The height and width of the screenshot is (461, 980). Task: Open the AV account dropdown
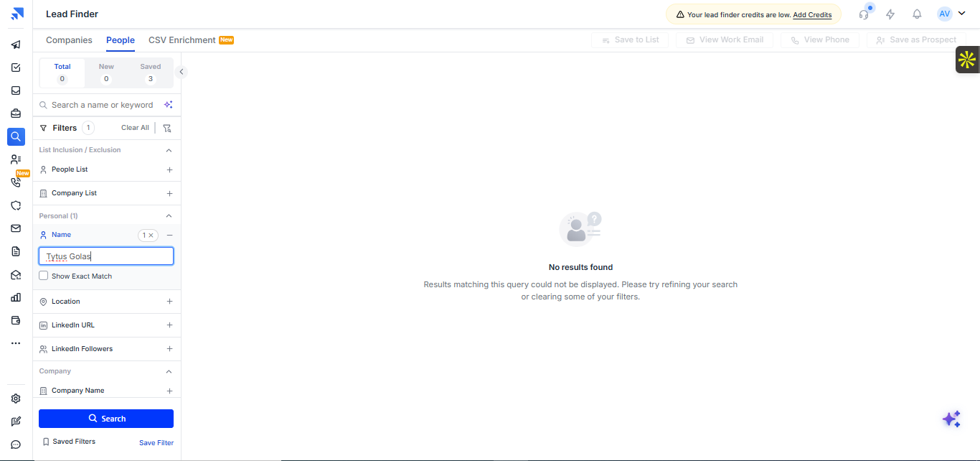951,14
